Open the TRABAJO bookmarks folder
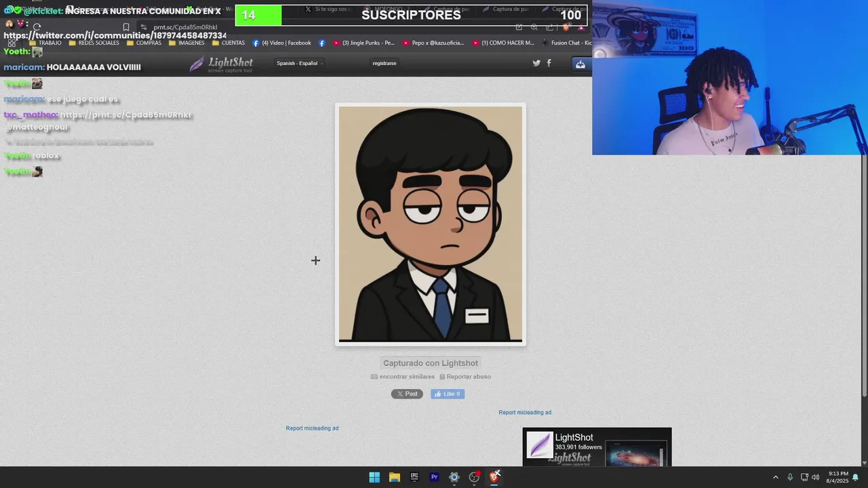The height and width of the screenshot is (488, 868). click(x=45, y=43)
